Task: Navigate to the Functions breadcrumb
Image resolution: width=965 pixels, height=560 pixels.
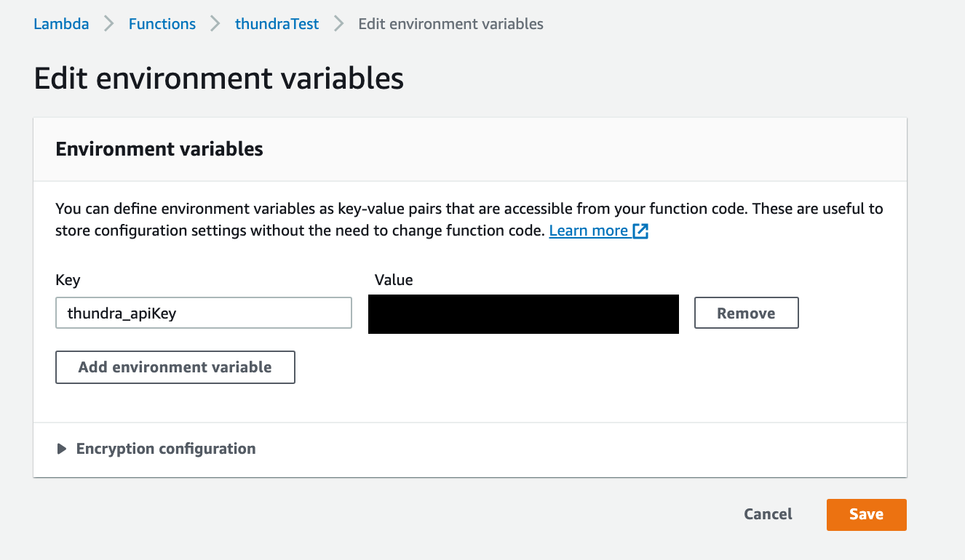Action: point(162,24)
